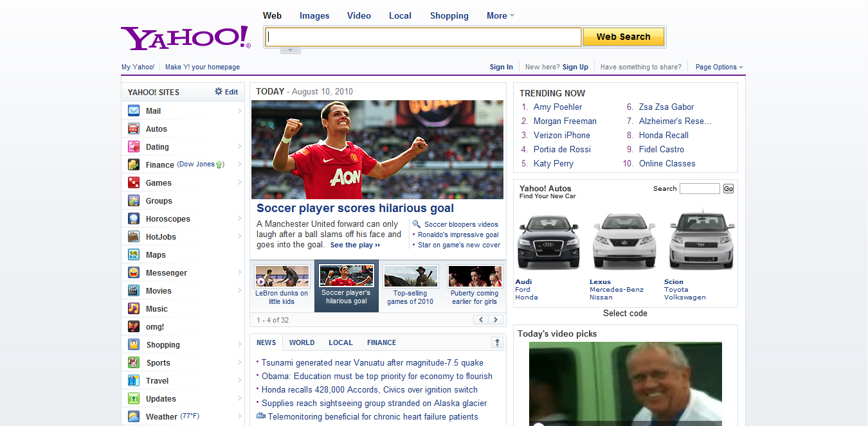Open the Mail icon in Yahoo! Sites
868x426 pixels.
pos(134,111)
